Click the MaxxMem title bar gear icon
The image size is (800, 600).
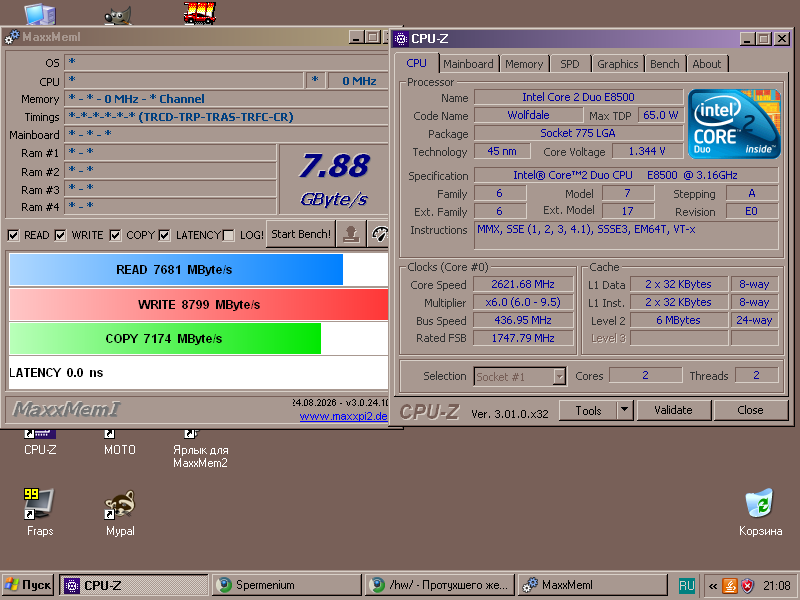(x=12, y=37)
